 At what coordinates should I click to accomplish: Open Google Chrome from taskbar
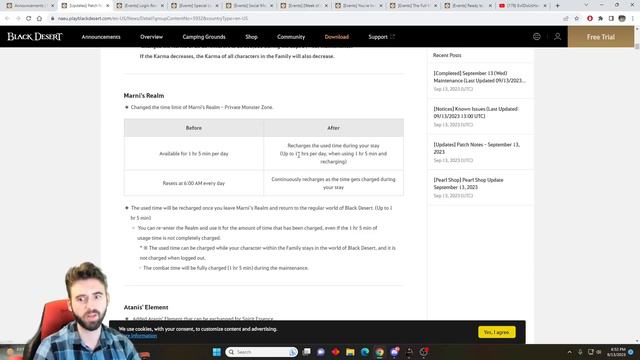(x=380, y=352)
